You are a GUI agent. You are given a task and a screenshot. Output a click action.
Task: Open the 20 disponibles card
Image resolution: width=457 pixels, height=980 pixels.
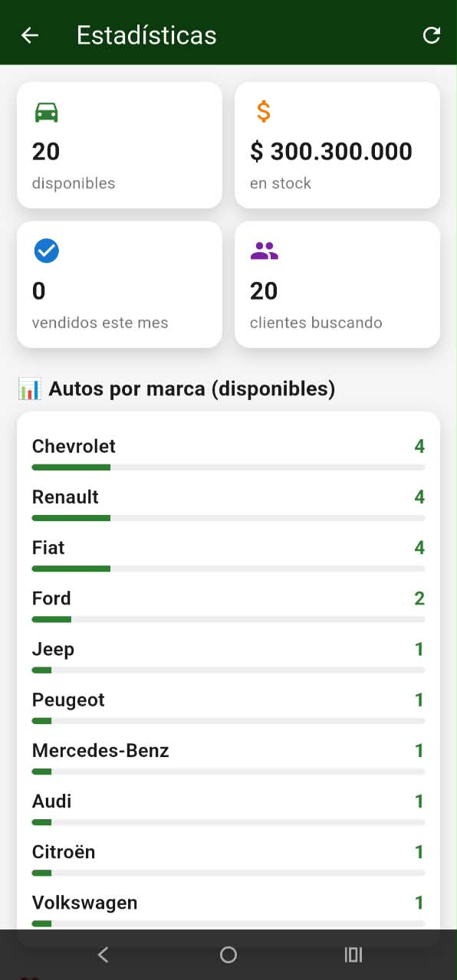point(120,145)
